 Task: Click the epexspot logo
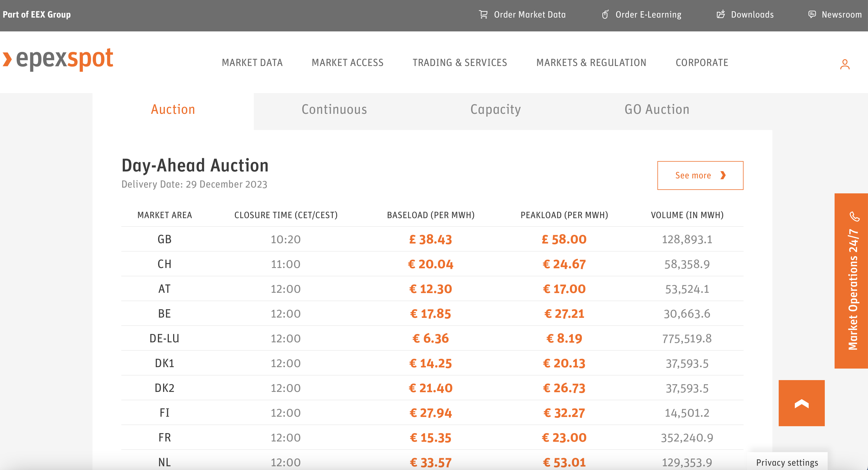point(58,59)
